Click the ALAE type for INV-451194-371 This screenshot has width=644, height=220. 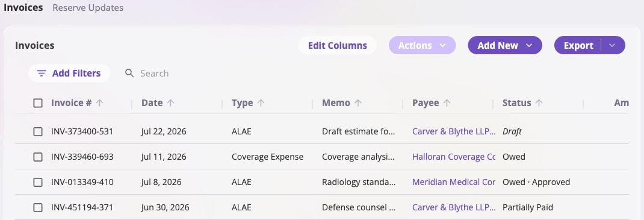point(241,207)
